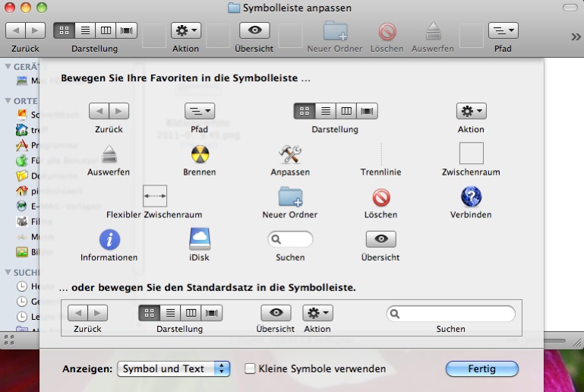The width and height of the screenshot is (584, 392).
Task: Show the toolbar overflow chevron menu
Action: [576, 36]
